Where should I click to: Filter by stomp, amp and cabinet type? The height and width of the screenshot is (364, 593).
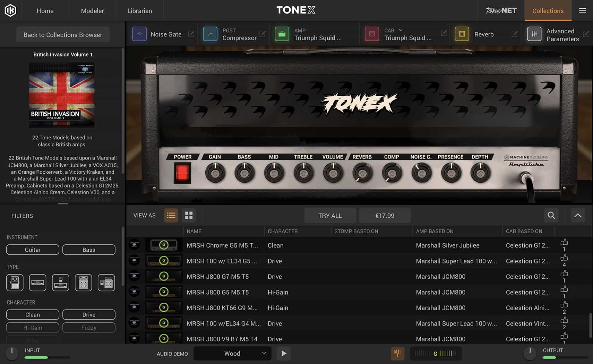(106, 283)
